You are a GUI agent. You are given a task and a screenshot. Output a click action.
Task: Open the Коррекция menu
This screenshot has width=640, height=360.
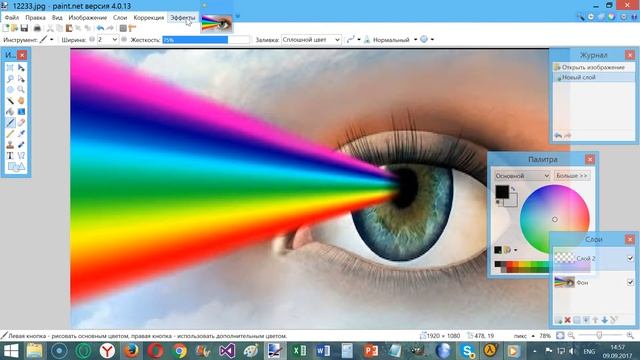click(x=149, y=18)
